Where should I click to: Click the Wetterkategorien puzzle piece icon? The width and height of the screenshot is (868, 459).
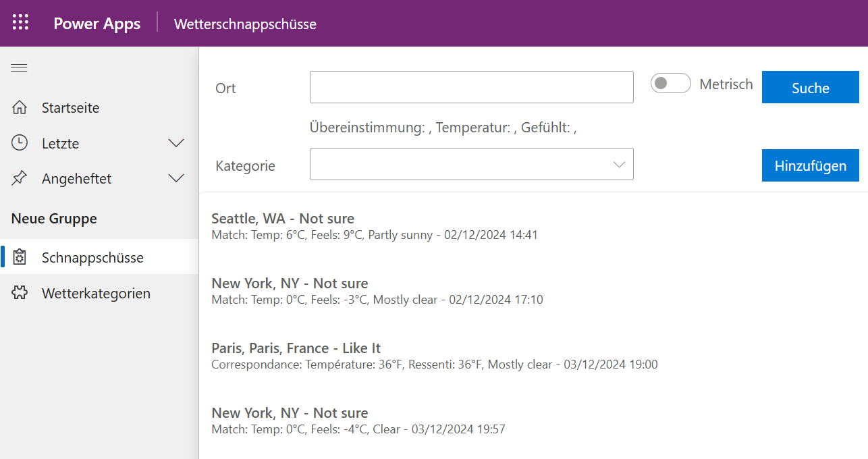pos(20,294)
